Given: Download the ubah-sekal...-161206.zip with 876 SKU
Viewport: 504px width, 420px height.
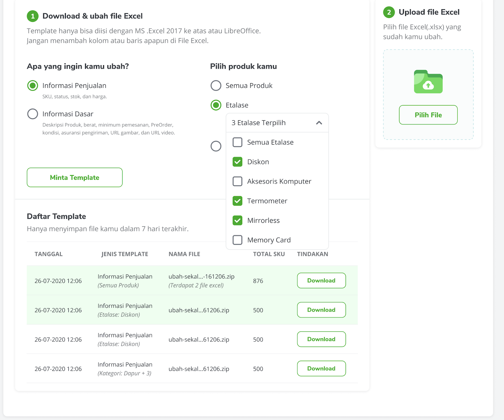Looking at the screenshot, I should coord(321,280).
